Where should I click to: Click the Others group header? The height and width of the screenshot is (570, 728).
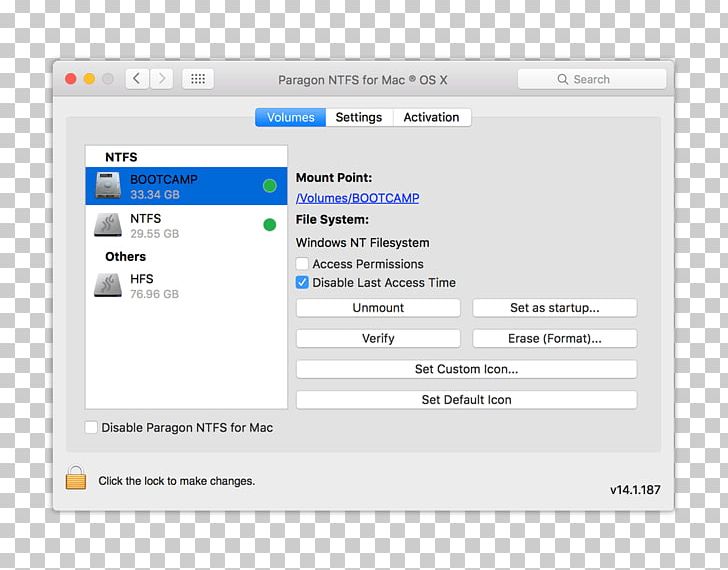(x=125, y=257)
